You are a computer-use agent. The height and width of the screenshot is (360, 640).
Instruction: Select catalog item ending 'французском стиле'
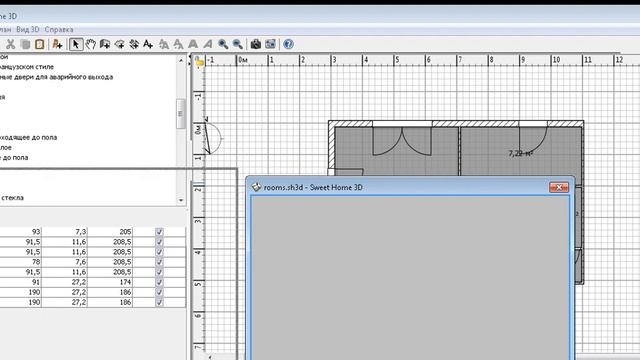coord(27,67)
